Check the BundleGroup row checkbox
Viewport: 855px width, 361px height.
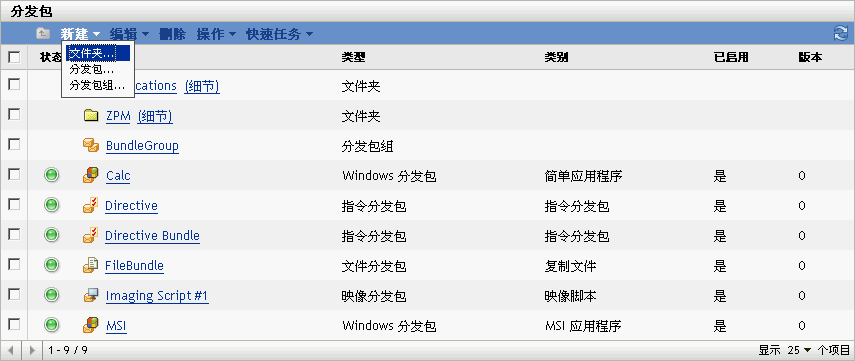14,144
